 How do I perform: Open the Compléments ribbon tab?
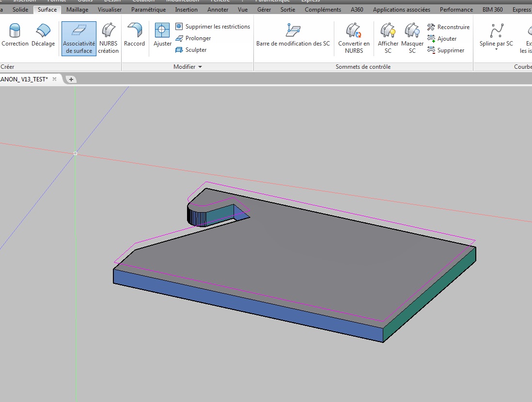[323, 10]
